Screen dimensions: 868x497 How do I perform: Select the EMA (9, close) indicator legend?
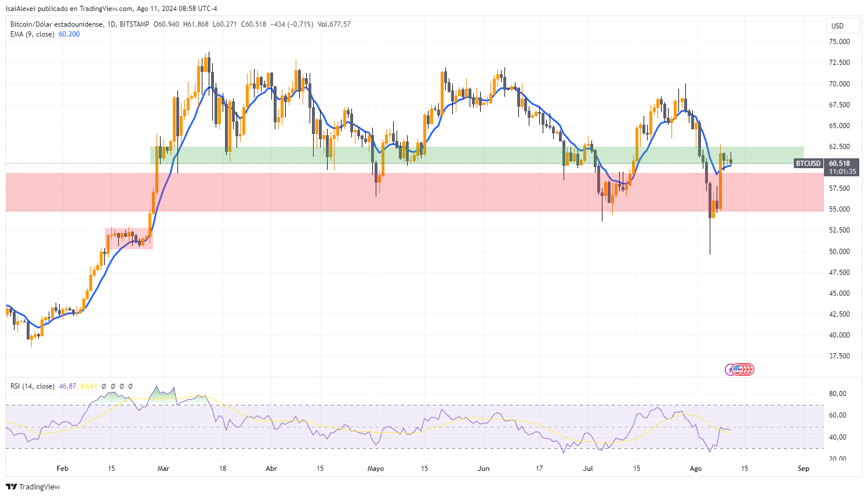tap(32, 34)
